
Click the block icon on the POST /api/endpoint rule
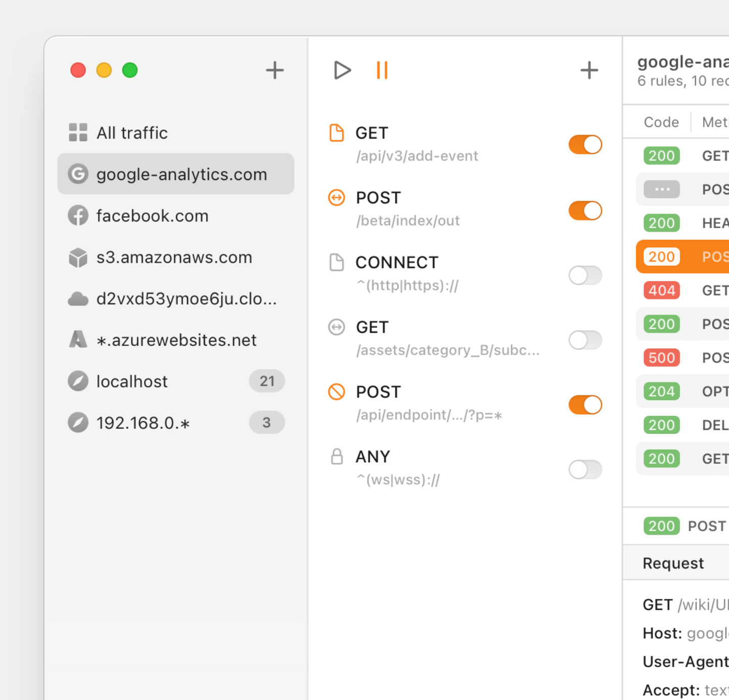(337, 392)
